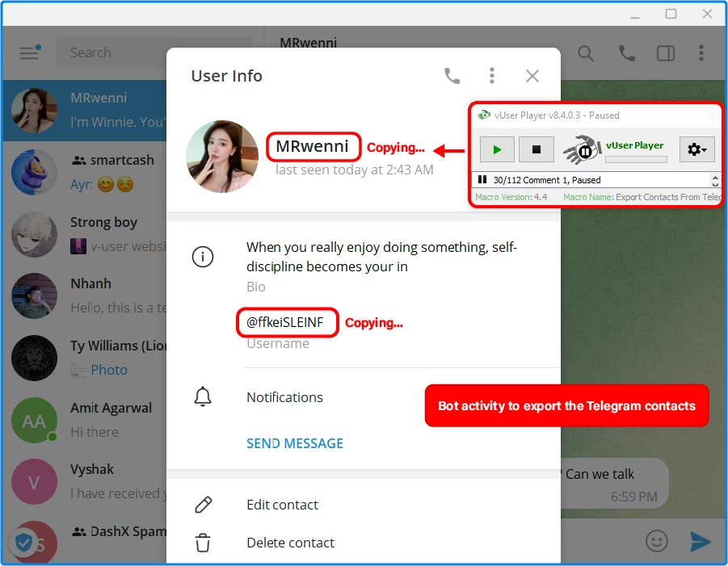Image resolution: width=728 pixels, height=566 pixels.
Task: Click the vUser Player title bar icon
Action: coord(484,115)
